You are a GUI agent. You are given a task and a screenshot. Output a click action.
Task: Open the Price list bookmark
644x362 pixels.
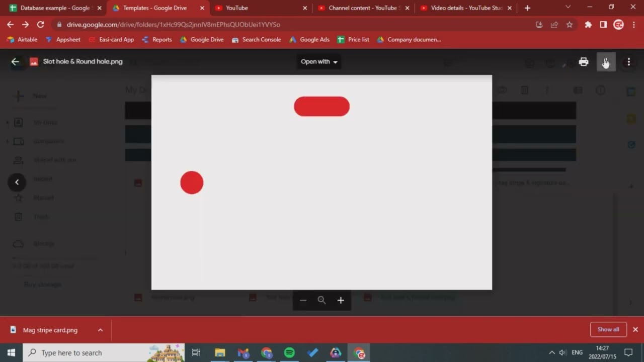353,40
